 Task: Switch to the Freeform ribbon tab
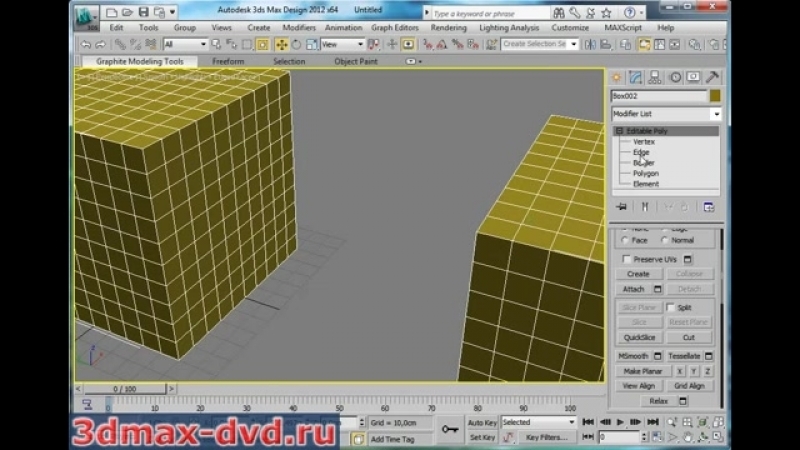point(228,61)
